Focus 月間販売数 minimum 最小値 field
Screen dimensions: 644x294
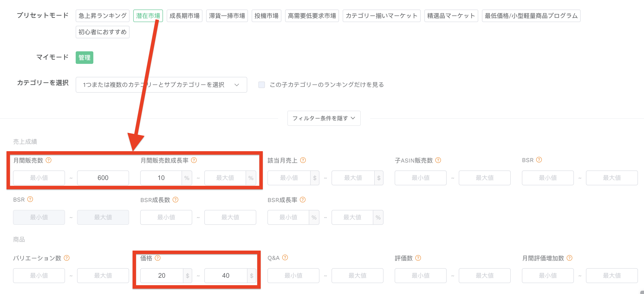tap(39, 178)
